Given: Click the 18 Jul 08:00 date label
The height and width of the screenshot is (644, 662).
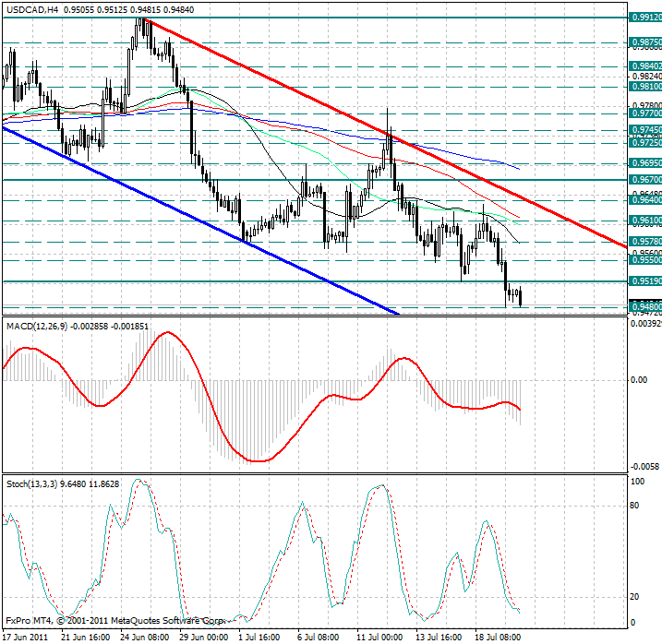Looking at the screenshot, I should point(498,637).
